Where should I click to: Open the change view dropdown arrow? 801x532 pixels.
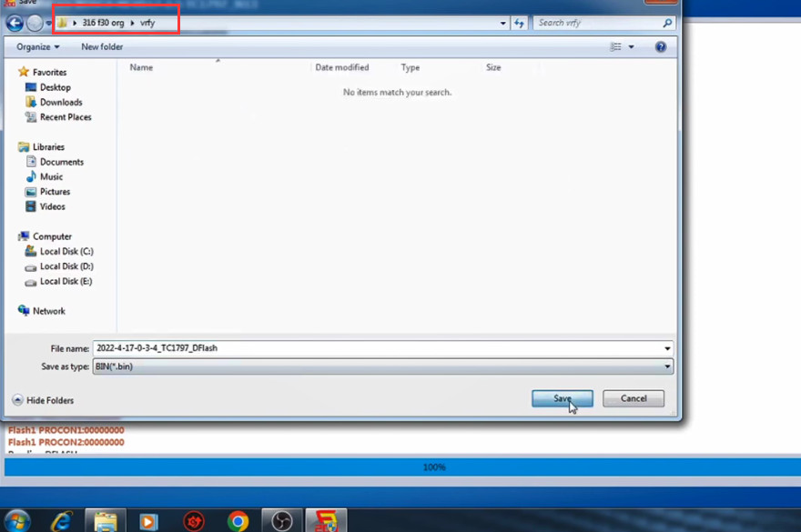point(632,47)
